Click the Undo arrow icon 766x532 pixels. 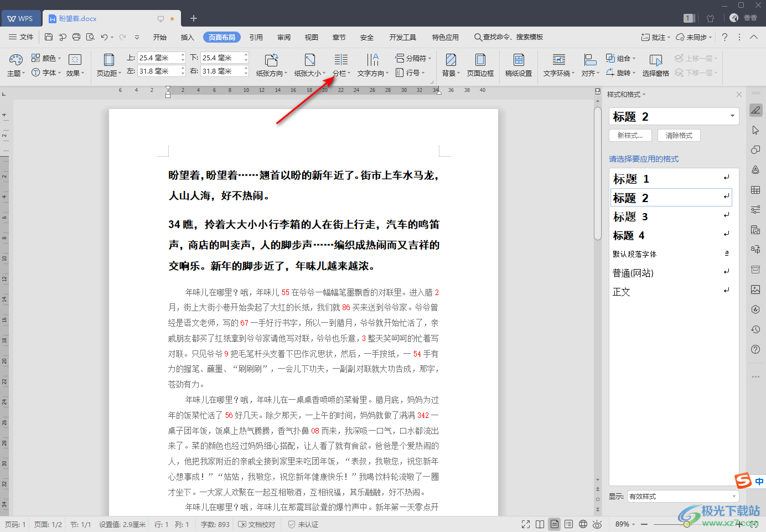point(104,37)
